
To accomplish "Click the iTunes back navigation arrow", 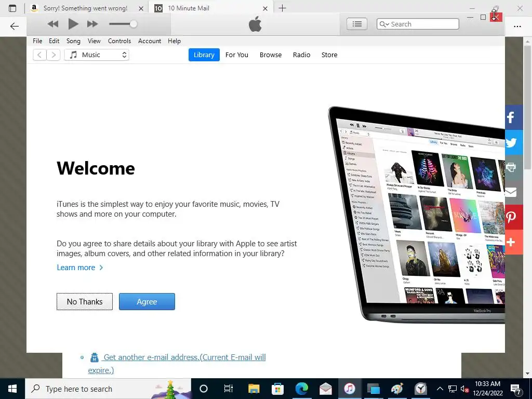I will point(39,55).
